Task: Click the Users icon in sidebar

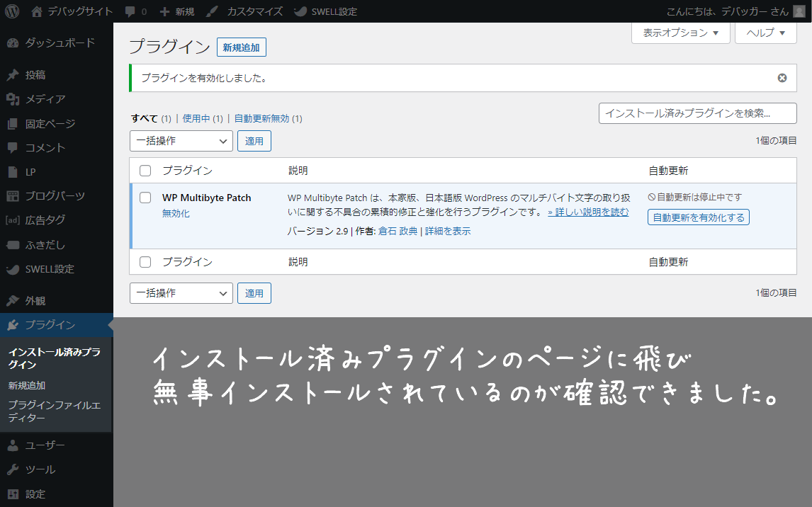Action: [x=13, y=445]
